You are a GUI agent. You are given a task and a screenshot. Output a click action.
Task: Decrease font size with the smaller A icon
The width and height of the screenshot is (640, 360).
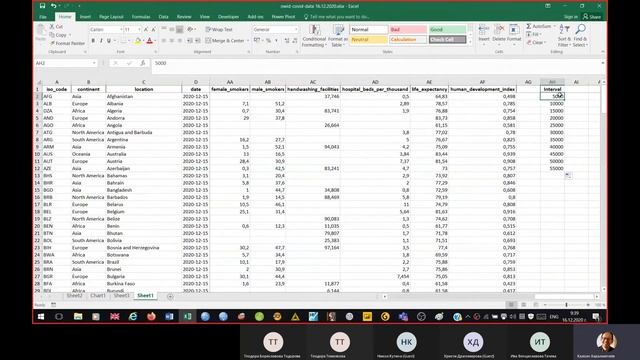click(x=153, y=30)
